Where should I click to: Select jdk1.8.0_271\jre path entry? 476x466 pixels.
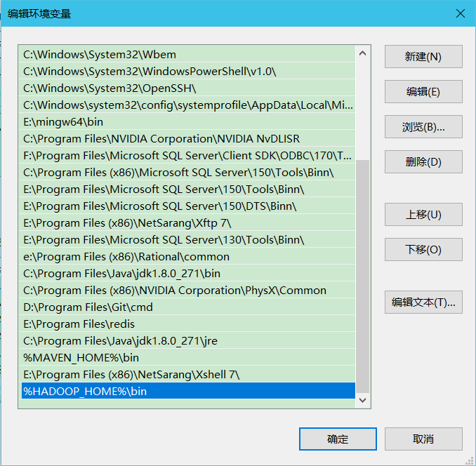pyautogui.click(x=187, y=340)
